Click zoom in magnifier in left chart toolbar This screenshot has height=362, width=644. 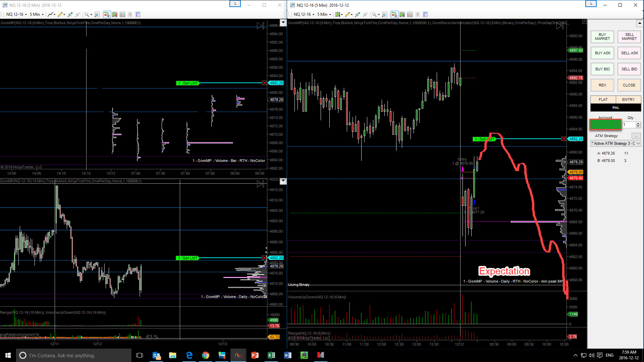[x=70, y=14]
